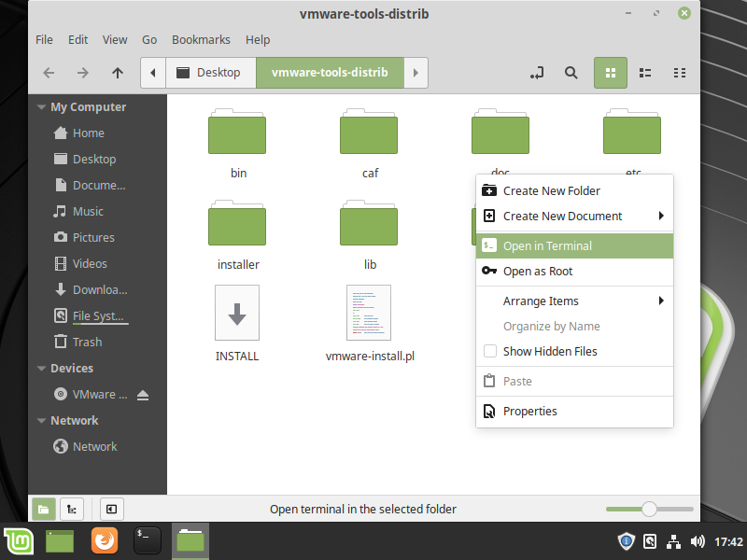Go up to the parent folder
Image resolution: width=747 pixels, height=560 pixels.
pyautogui.click(x=118, y=73)
